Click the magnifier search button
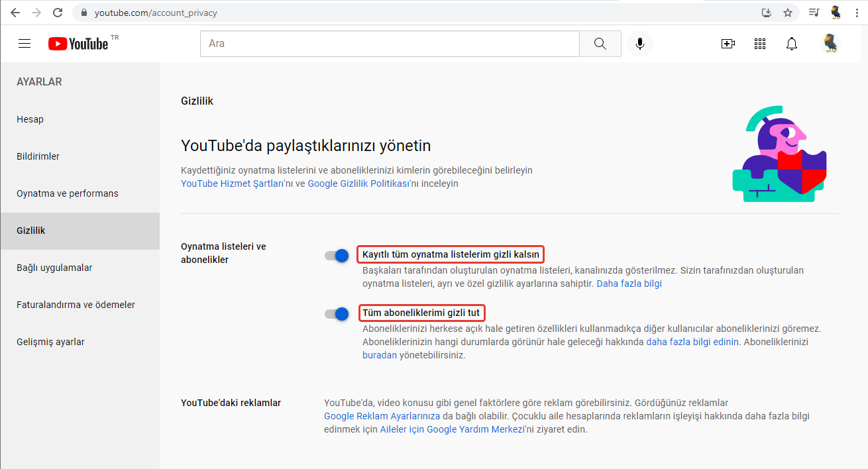 600,44
